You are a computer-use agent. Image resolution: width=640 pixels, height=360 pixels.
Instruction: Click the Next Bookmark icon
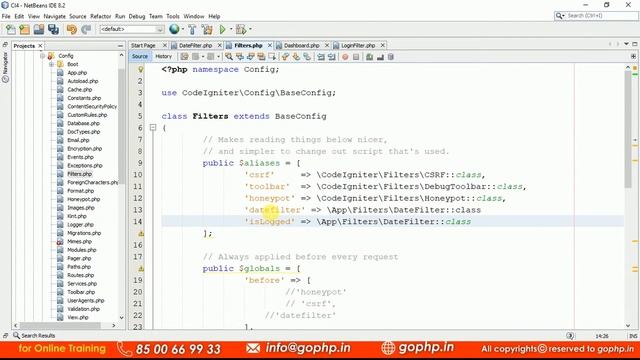tap(296, 57)
